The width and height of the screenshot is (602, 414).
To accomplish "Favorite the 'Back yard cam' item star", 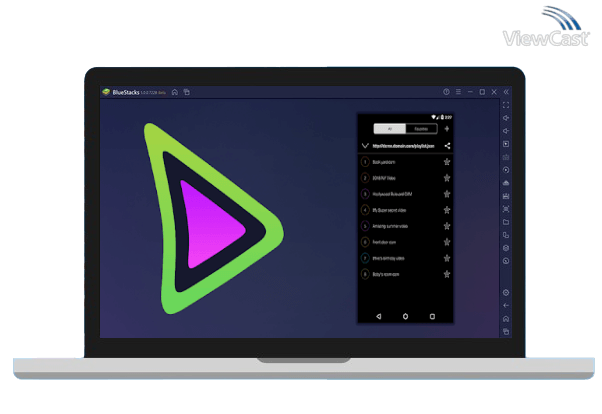I will tap(447, 162).
